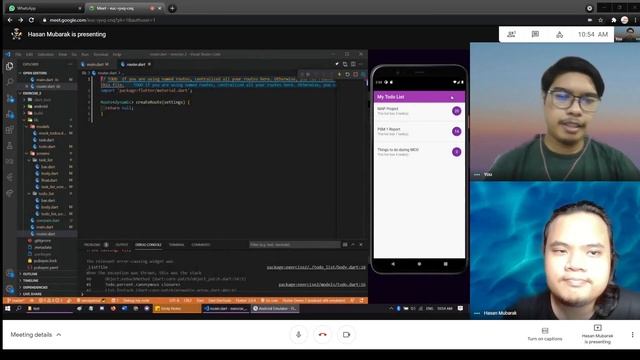Open the VS Code Selection menu
The image size is (640, 360).
click(x=46, y=54)
